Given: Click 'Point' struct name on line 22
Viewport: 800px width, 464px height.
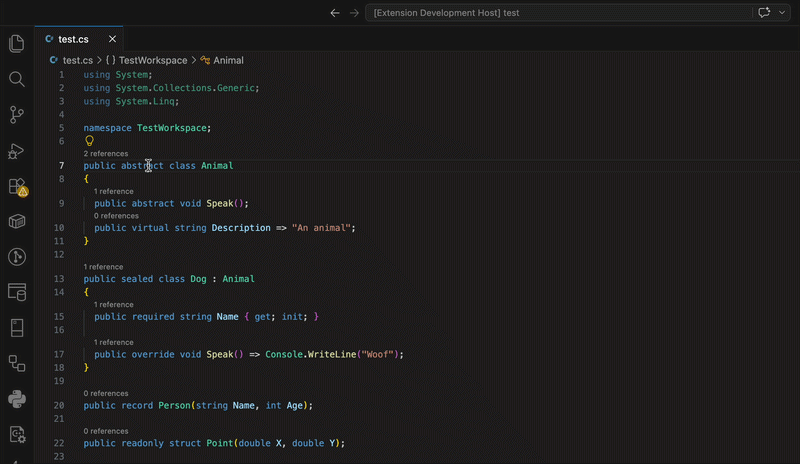Looking at the screenshot, I should [x=219, y=443].
